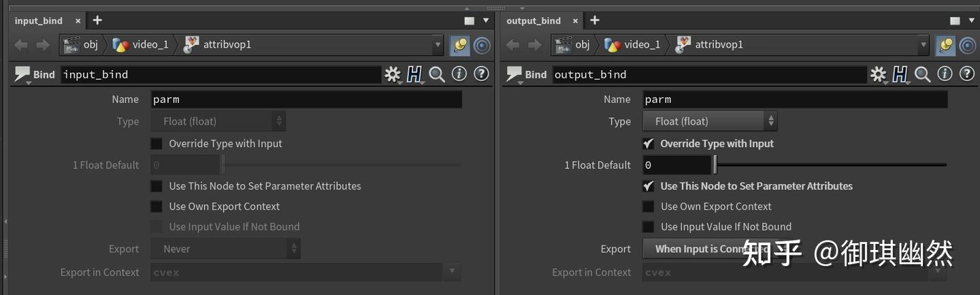
Task: Click the Name field in input_bind panel
Action: [x=306, y=99]
